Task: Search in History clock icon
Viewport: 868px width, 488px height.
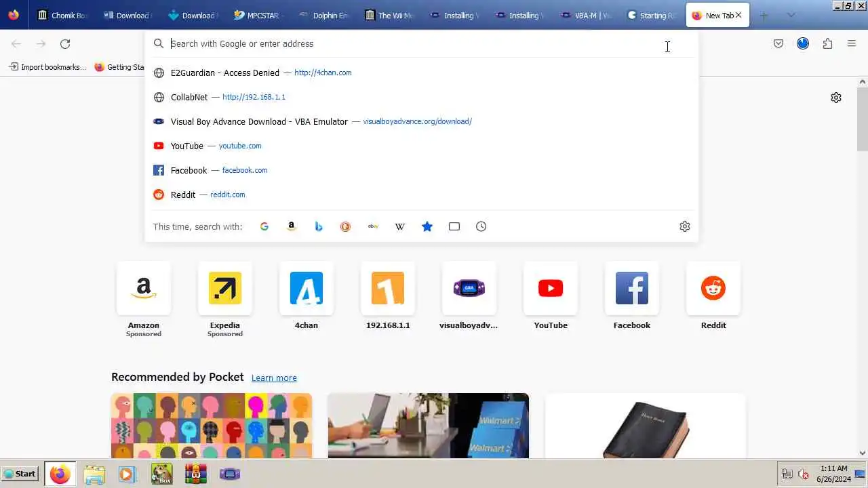Action: coord(481,226)
